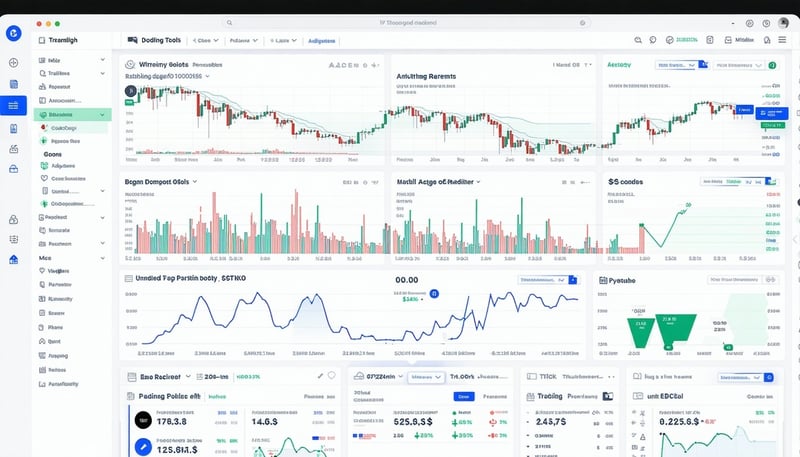Select the Adlgetens tab in top toolbar
This screenshot has width=800, height=457.
(321, 41)
